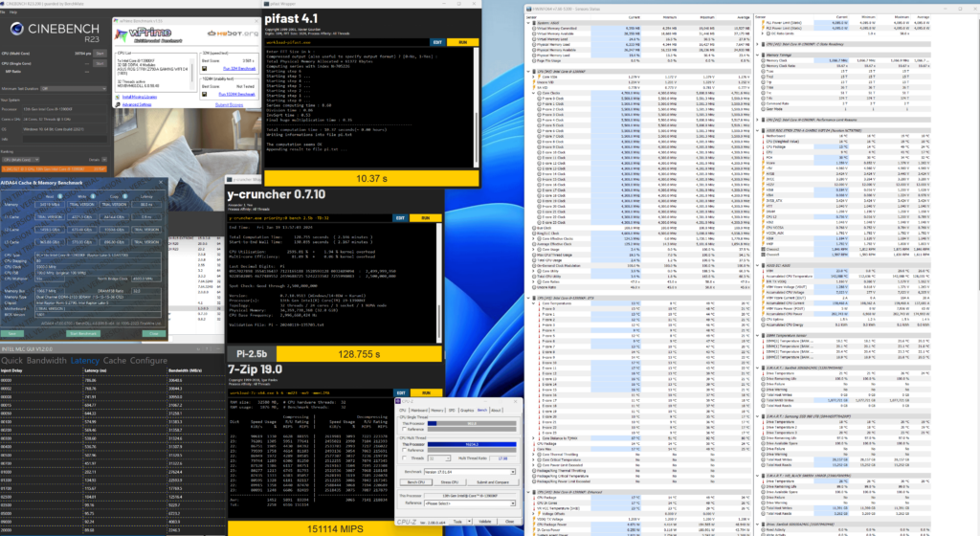Open the Benchmark version dropdown in CPU-Z

pyautogui.click(x=470, y=472)
